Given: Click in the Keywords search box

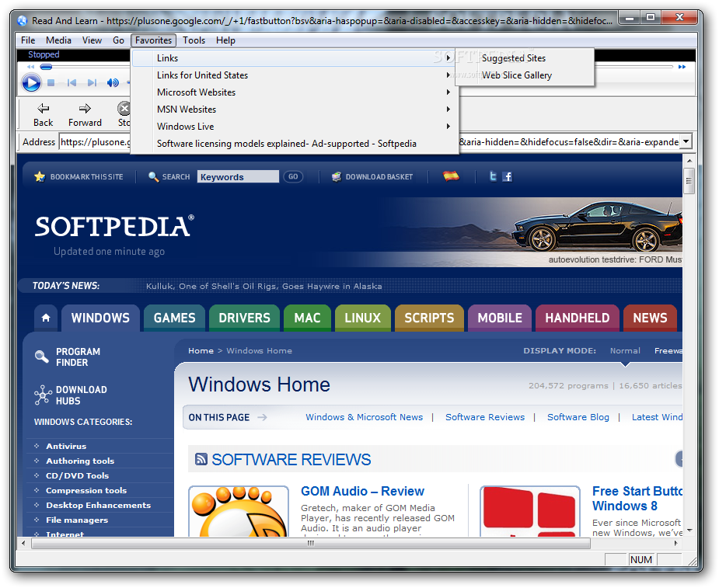Looking at the screenshot, I should [238, 176].
